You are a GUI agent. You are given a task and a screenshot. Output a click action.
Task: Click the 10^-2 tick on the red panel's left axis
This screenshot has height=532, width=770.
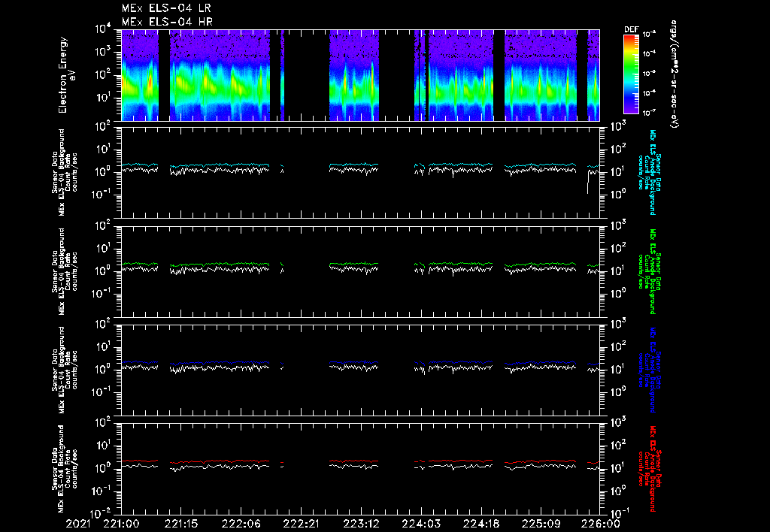tap(102, 514)
